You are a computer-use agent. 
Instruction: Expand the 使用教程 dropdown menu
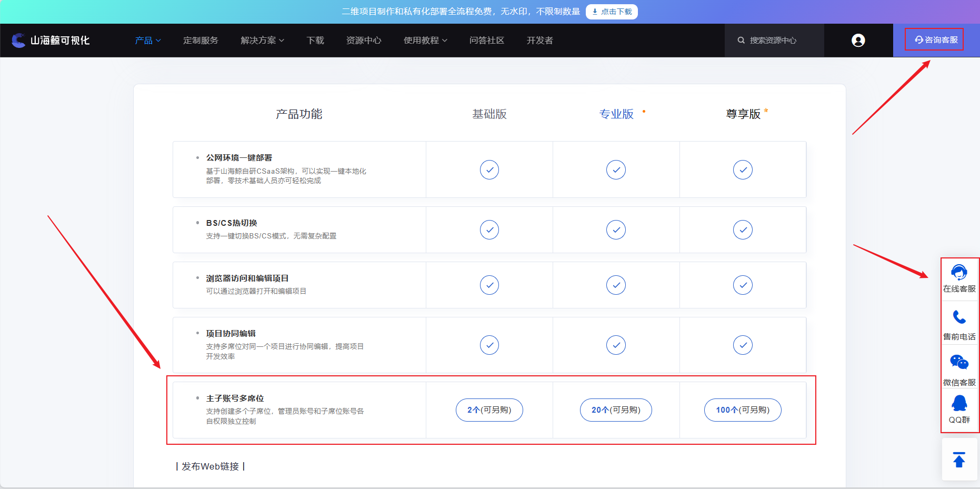coord(425,41)
